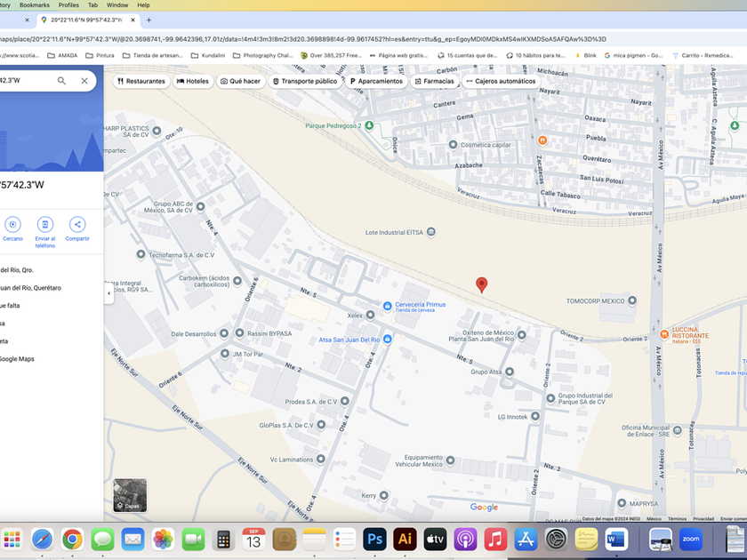Click the Oxiteno de México marker

pyautogui.click(x=522, y=335)
